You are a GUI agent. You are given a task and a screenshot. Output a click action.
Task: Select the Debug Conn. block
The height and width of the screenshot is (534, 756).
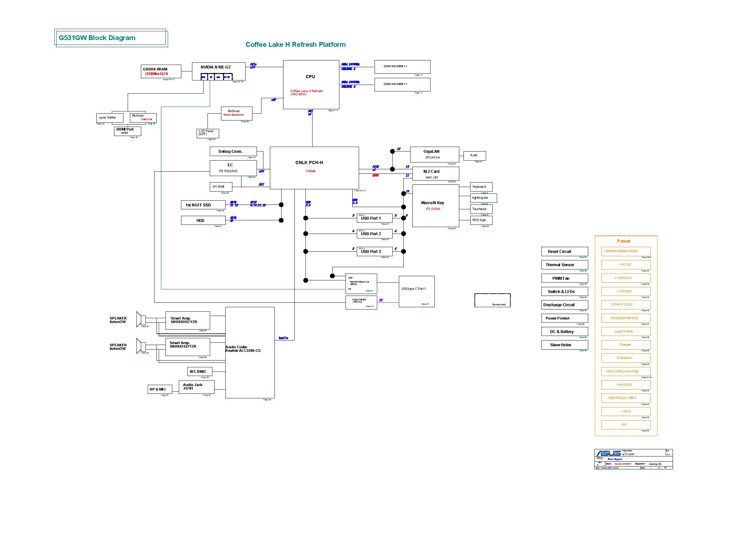(233, 152)
